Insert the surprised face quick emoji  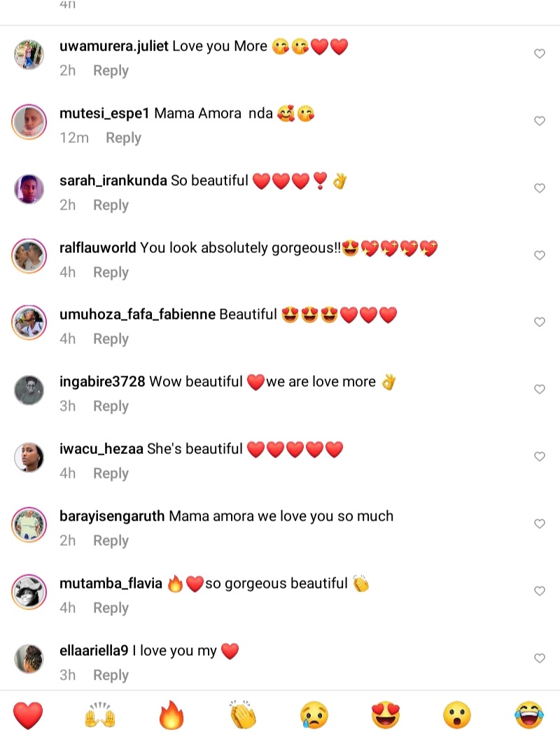(x=457, y=715)
